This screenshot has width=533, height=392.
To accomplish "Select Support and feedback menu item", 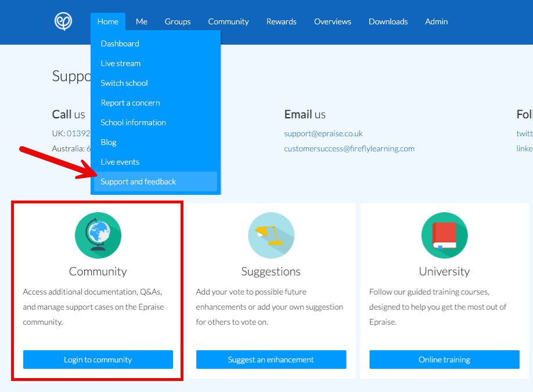I will tap(138, 182).
